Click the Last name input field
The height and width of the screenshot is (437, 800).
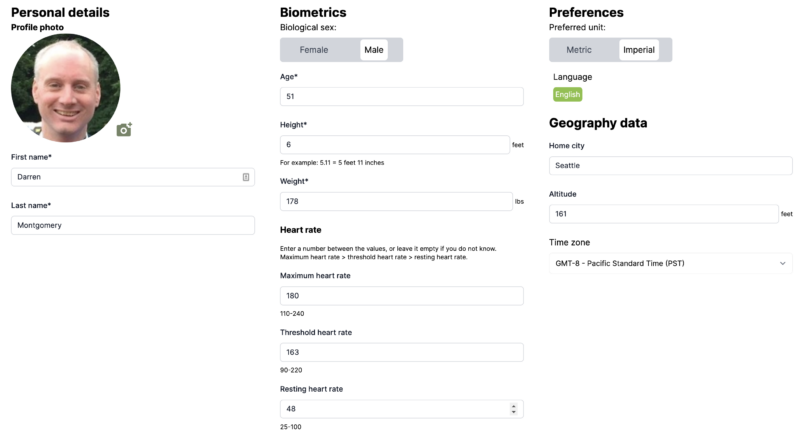pos(133,226)
